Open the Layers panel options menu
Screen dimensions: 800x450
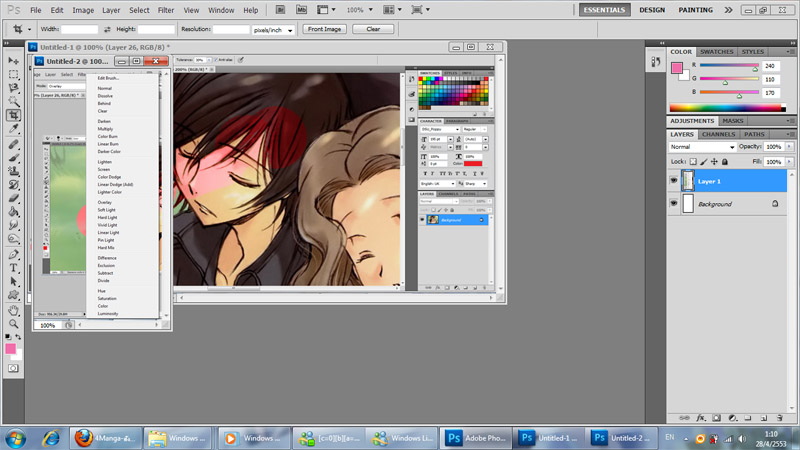pyautogui.click(x=790, y=134)
